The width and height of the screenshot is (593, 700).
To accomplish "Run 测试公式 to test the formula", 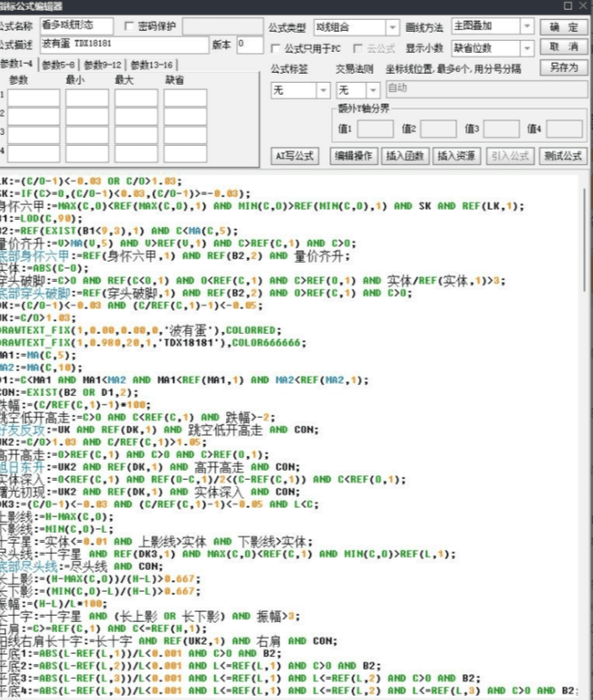I will 563,155.
